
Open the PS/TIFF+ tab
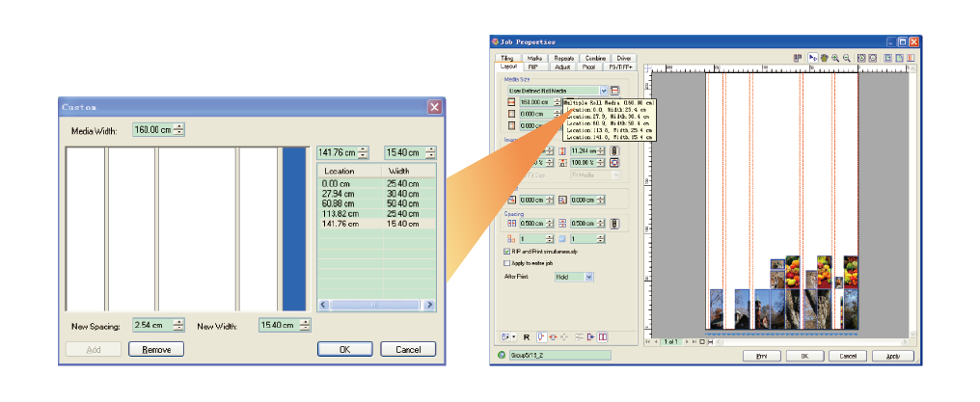[620, 67]
